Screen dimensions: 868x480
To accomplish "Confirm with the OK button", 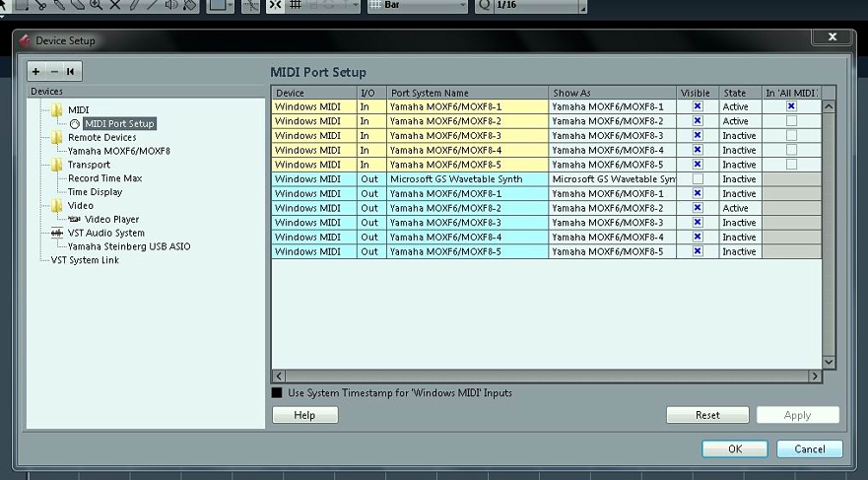I will 735,449.
